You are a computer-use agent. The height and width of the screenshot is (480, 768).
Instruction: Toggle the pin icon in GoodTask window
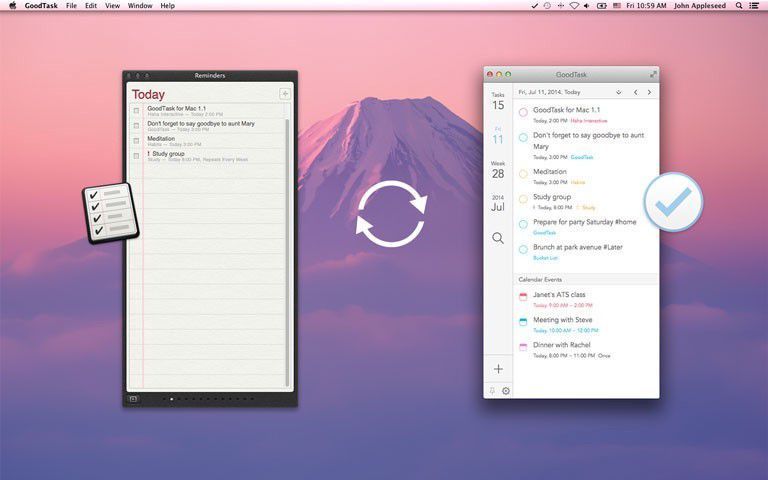click(x=492, y=391)
